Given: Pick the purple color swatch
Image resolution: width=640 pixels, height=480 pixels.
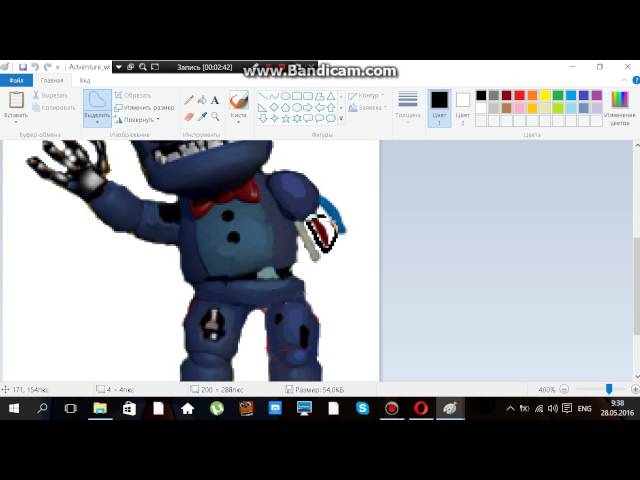Looking at the screenshot, I should pos(597,96).
